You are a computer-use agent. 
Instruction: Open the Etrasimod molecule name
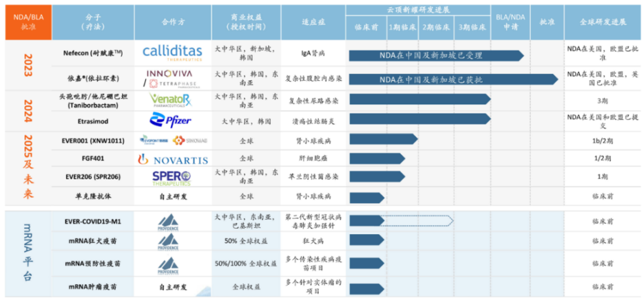pos(92,121)
